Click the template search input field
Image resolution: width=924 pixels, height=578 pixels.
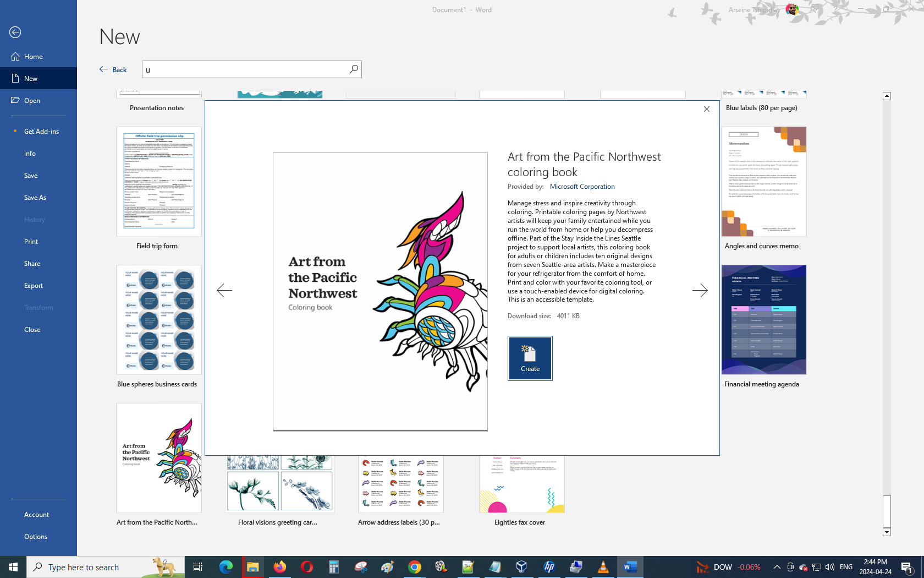point(245,69)
